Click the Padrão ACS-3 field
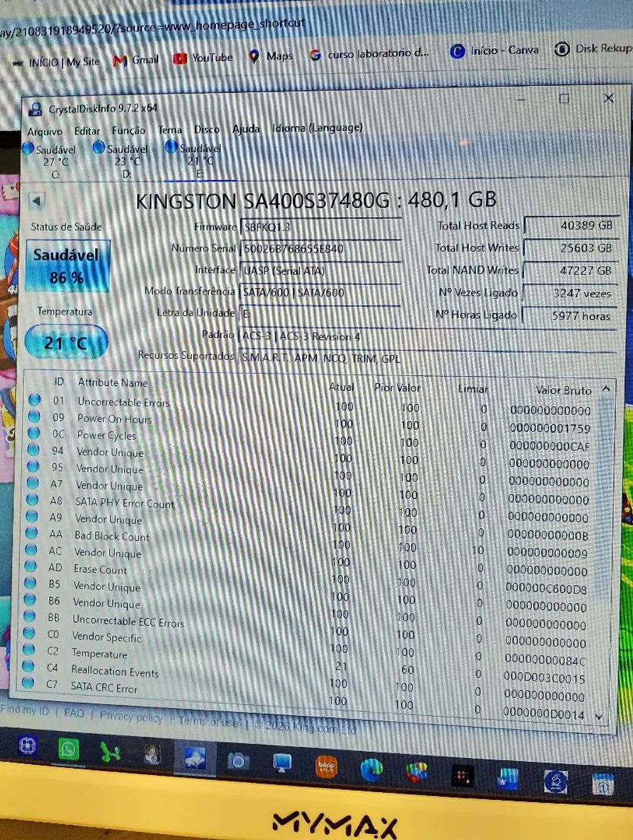This screenshot has width=633, height=840. point(427,336)
